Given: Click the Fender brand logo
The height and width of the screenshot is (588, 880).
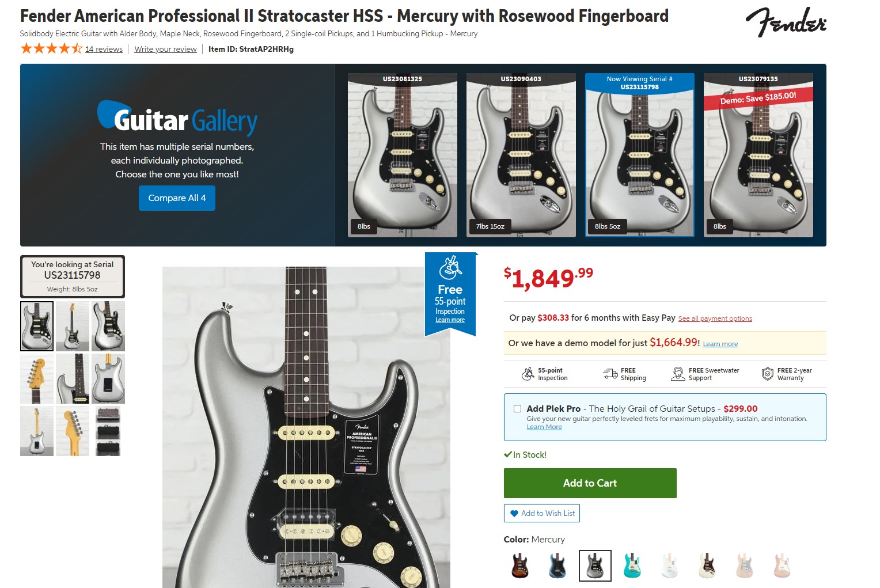Looking at the screenshot, I should (x=786, y=22).
